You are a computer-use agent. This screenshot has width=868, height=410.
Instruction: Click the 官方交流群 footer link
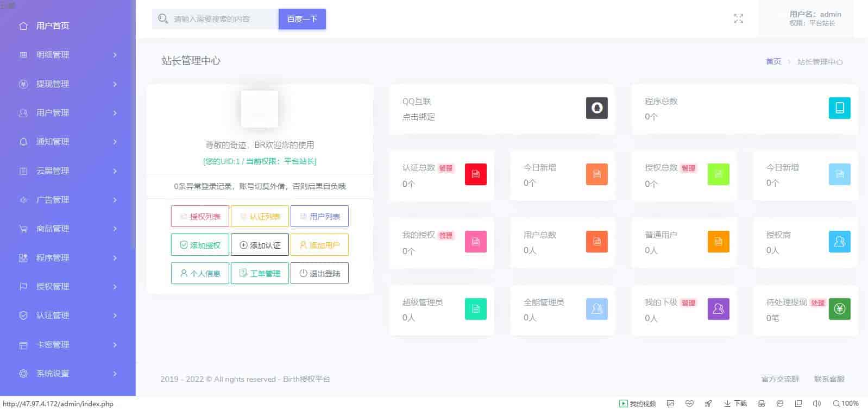780,379
